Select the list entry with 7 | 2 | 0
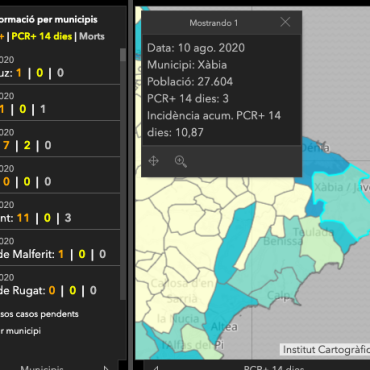Screen dimensions: 370x370 click(59, 139)
